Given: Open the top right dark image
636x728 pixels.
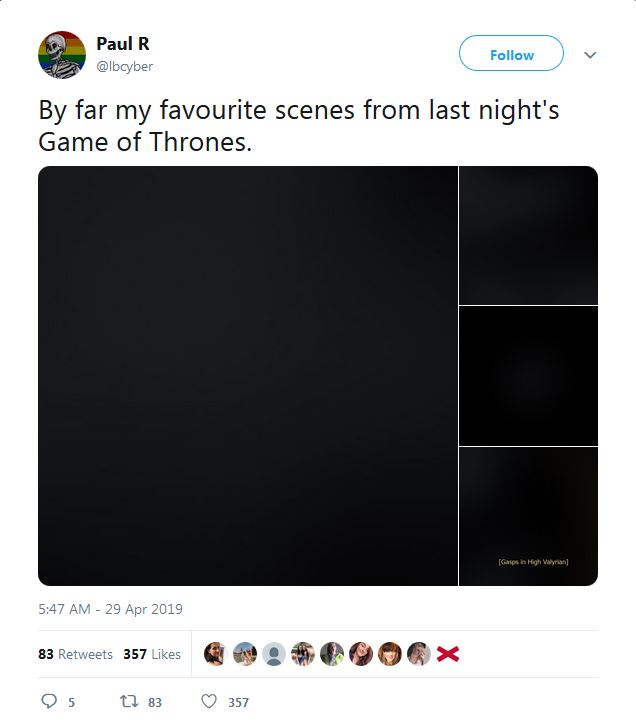Looking at the screenshot, I should click(528, 235).
